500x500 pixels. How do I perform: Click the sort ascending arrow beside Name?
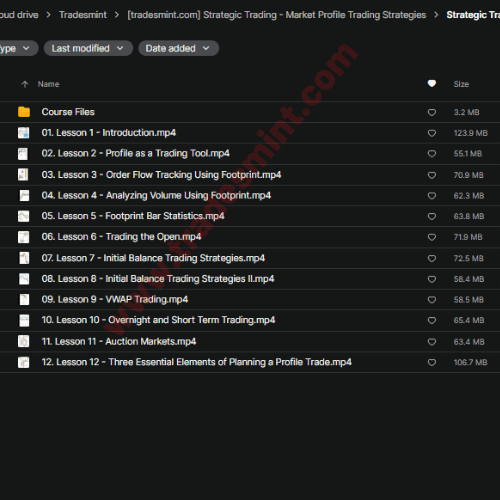[x=25, y=84]
